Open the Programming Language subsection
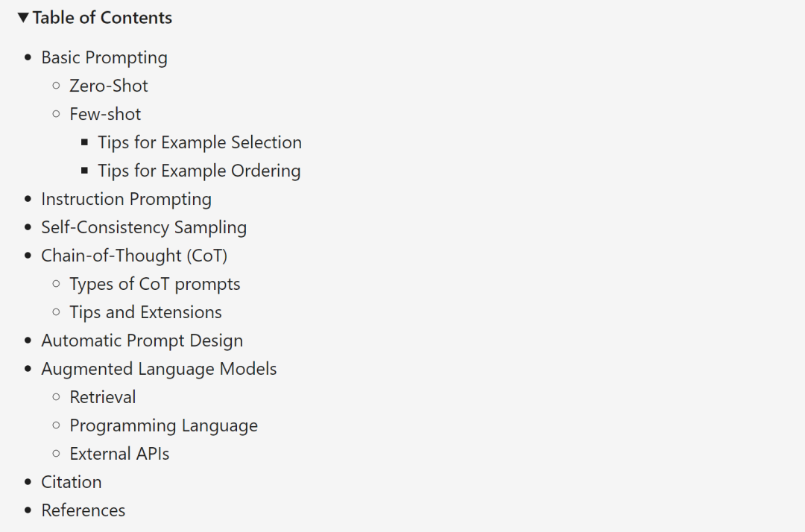 point(163,425)
